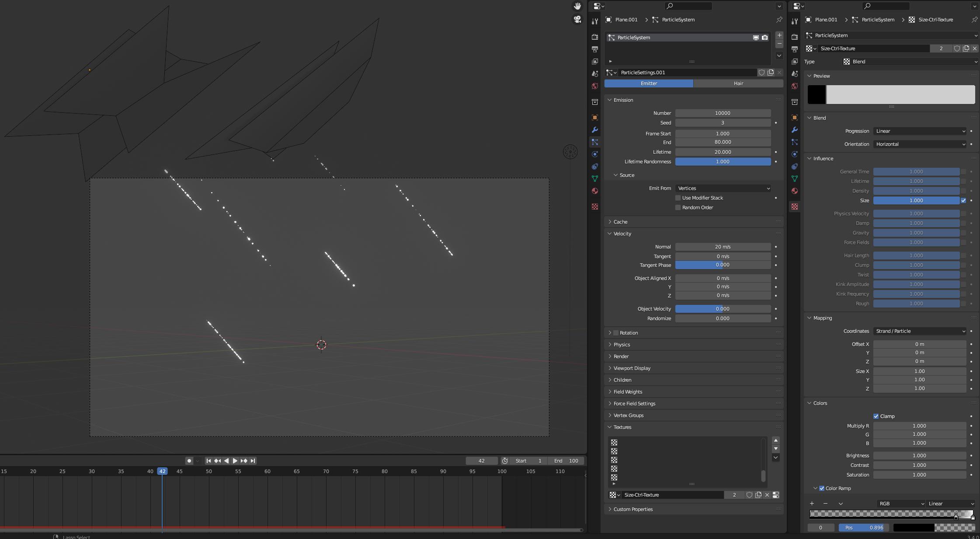Add a particle system slot with plus button

(x=779, y=35)
